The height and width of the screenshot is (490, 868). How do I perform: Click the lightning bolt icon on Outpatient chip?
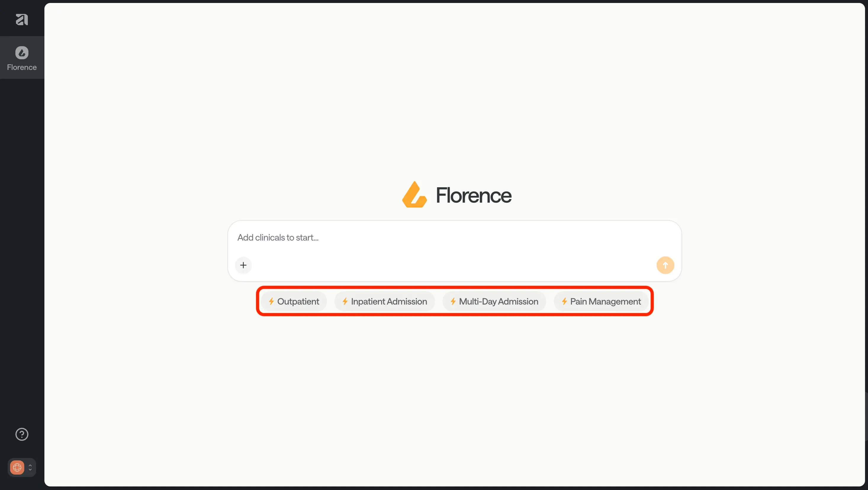(271, 301)
